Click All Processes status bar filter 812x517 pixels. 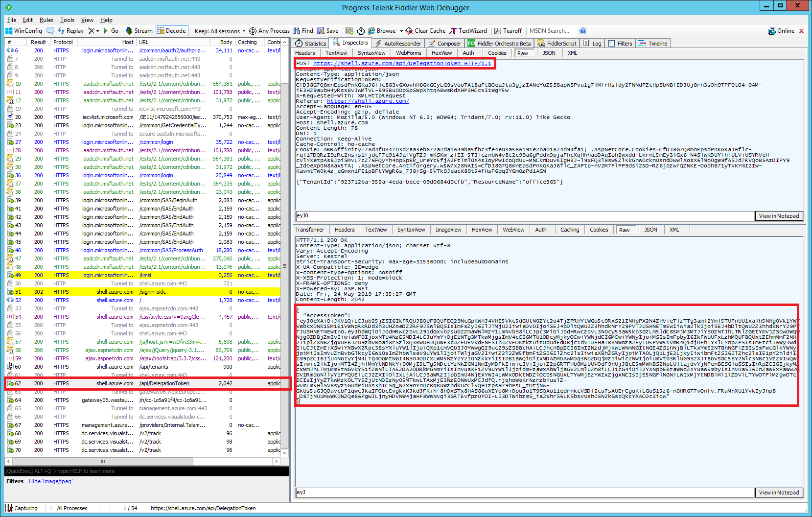coord(68,508)
